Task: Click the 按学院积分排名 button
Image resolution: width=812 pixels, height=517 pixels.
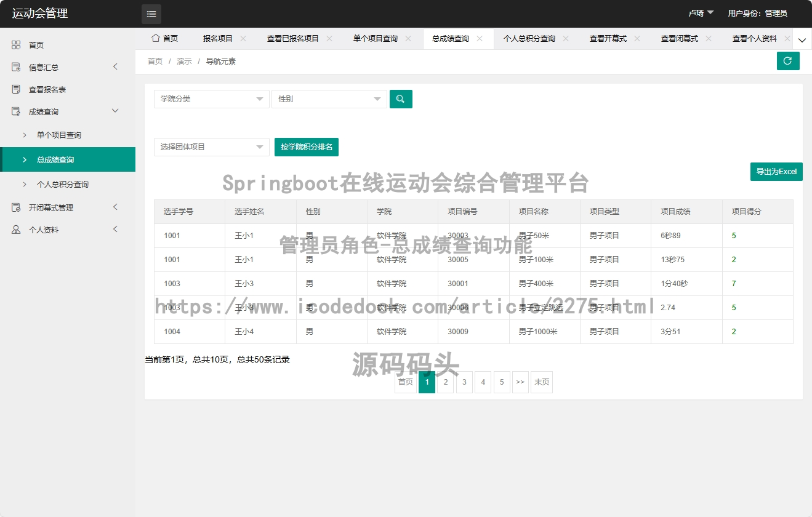Action: pos(307,147)
